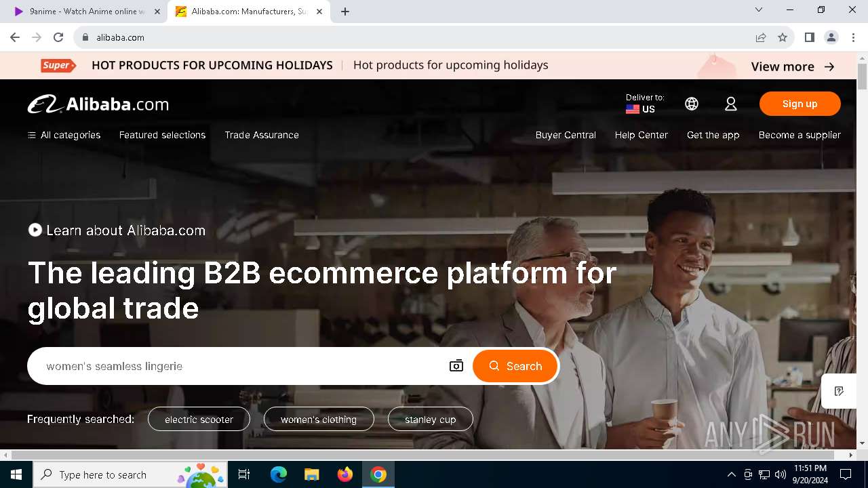This screenshot has height=488, width=868.
Task: Click Get the app link
Action: coord(713,135)
